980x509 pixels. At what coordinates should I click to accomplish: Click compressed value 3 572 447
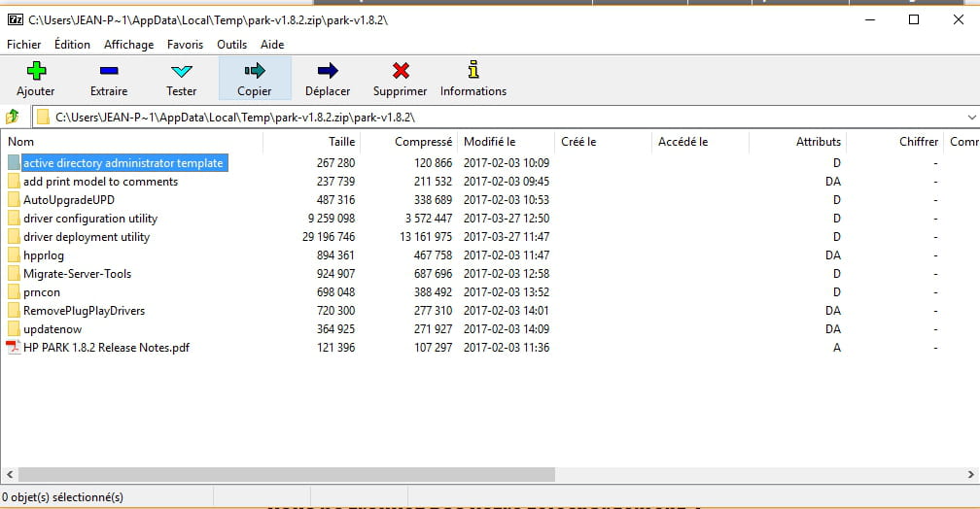point(429,218)
